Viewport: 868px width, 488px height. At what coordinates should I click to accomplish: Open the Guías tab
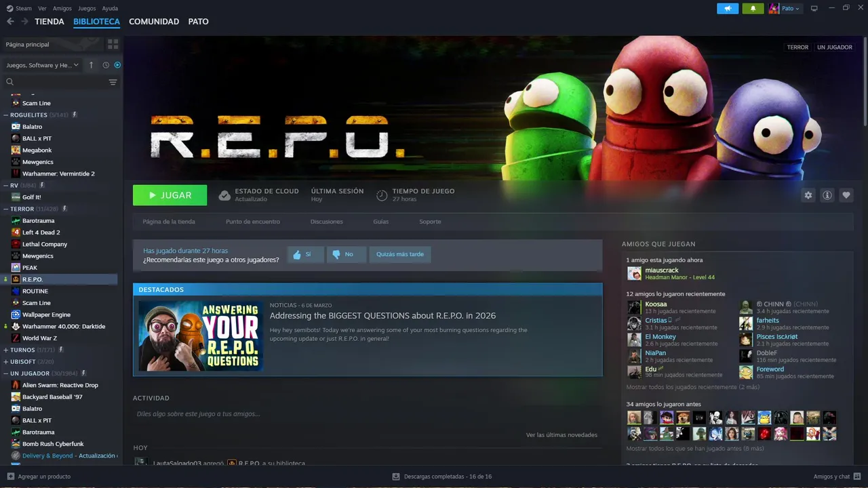pyautogui.click(x=380, y=222)
